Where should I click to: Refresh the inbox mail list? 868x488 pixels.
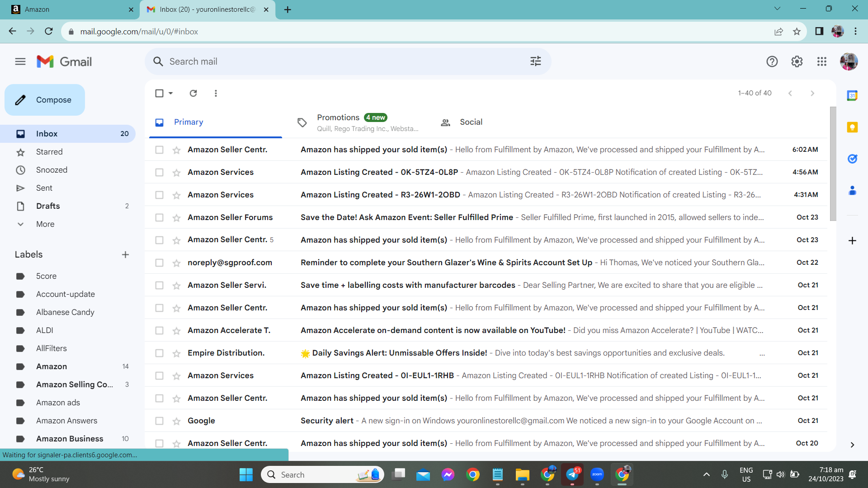click(x=193, y=93)
